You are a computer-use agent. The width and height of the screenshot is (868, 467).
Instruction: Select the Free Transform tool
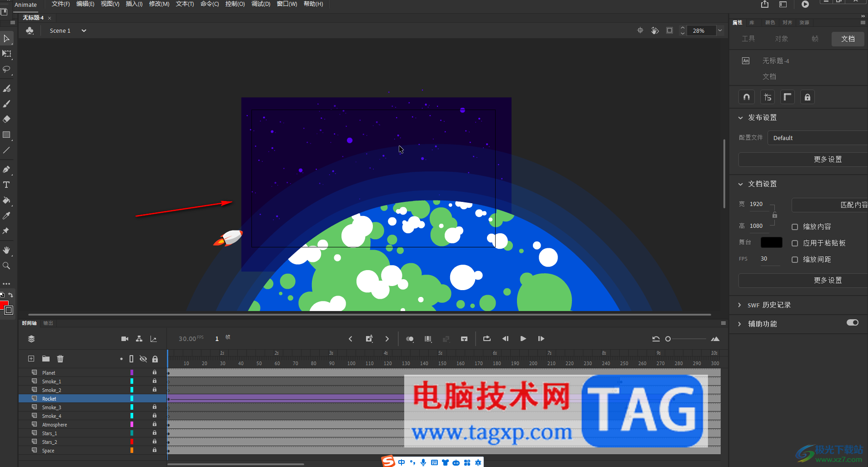point(6,54)
